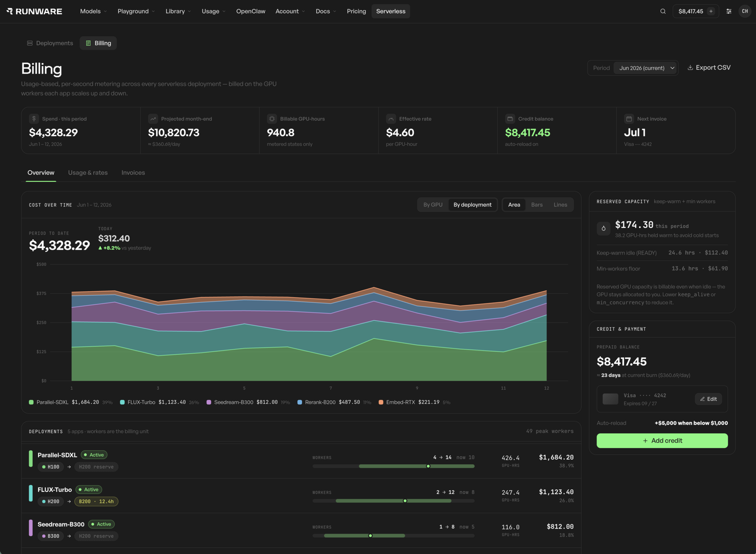Open the Period Jun 2026 selector
The image size is (756, 554).
(646, 68)
